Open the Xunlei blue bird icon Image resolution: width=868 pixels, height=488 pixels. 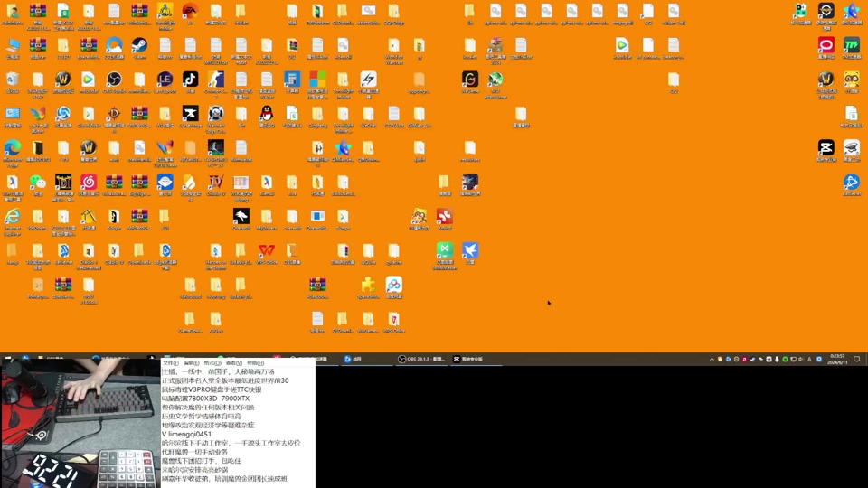(470, 251)
